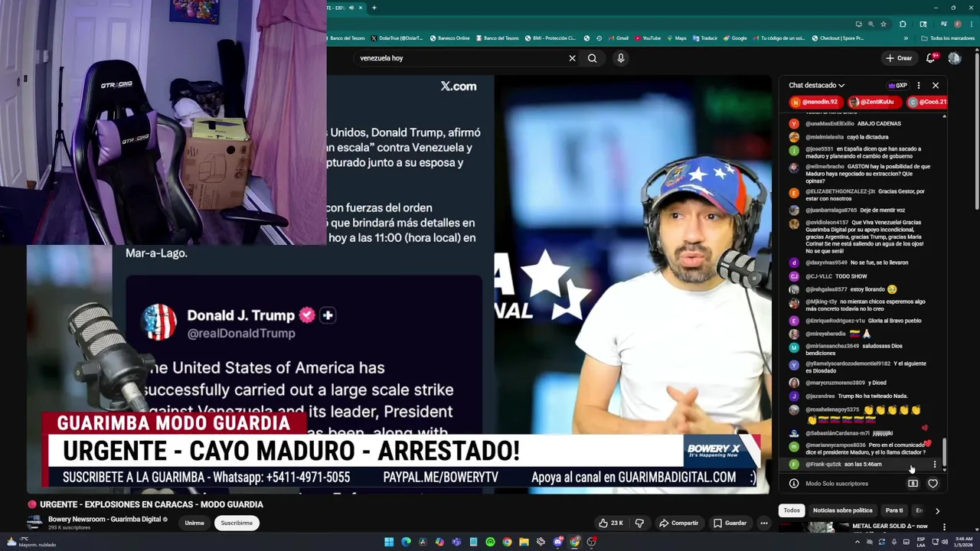Image resolution: width=980 pixels, height=551 pixels.
Task: Show more filter chips with right arrow
Action: [937, 510]
